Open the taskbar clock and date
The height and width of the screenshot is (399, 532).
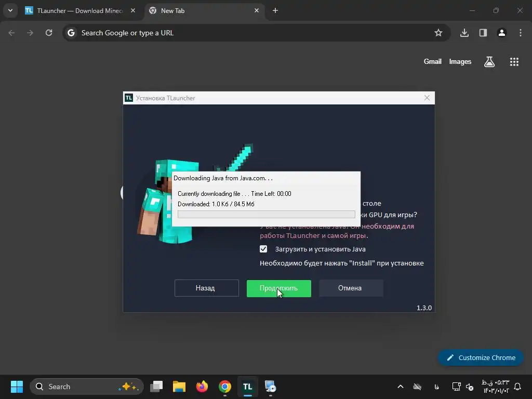495,387
